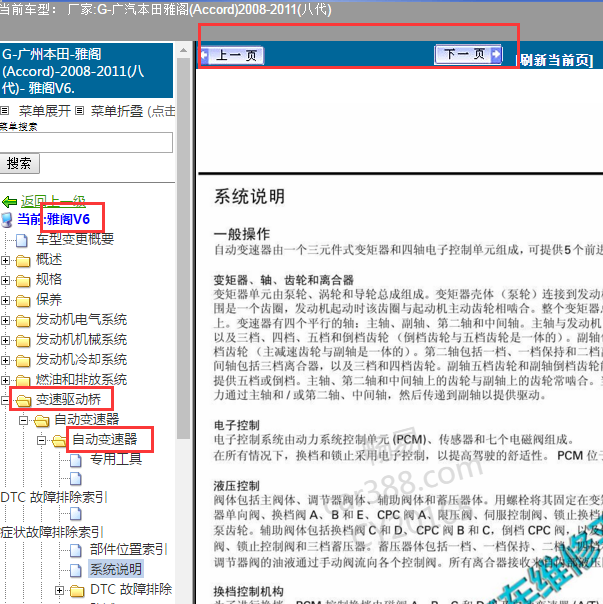Click folder icon of 发动机冷却系统
603x604 pixels.
point(23,361)
